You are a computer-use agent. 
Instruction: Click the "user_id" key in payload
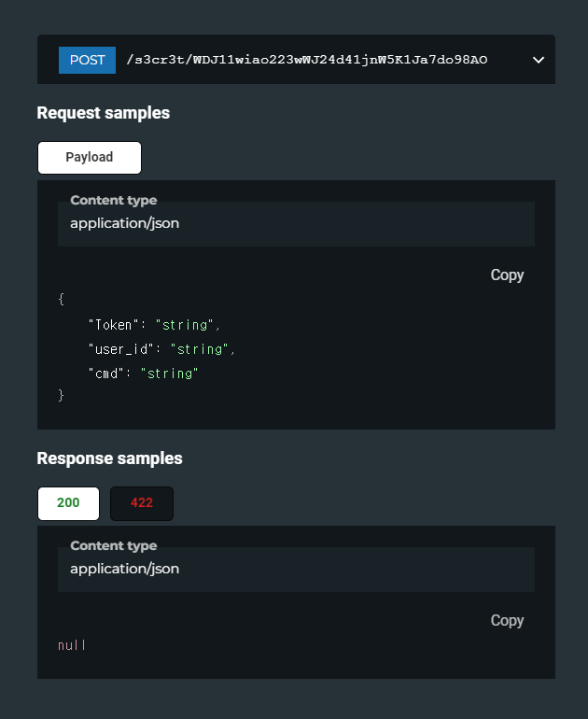click(121, 349)
